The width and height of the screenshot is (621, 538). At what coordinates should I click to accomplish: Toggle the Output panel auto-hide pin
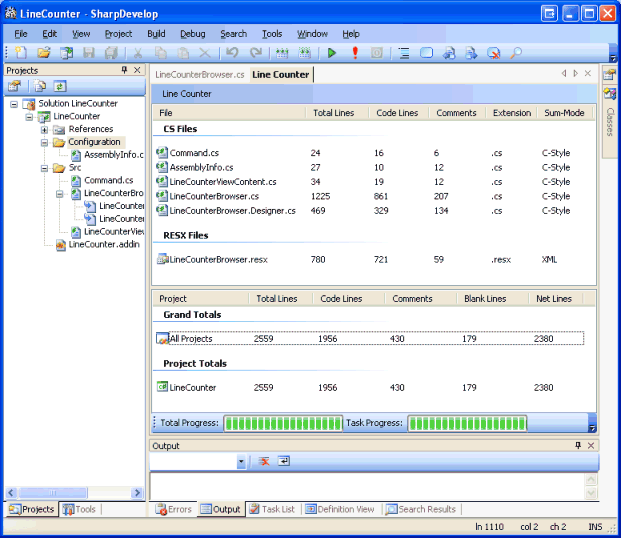coord(577,445)
